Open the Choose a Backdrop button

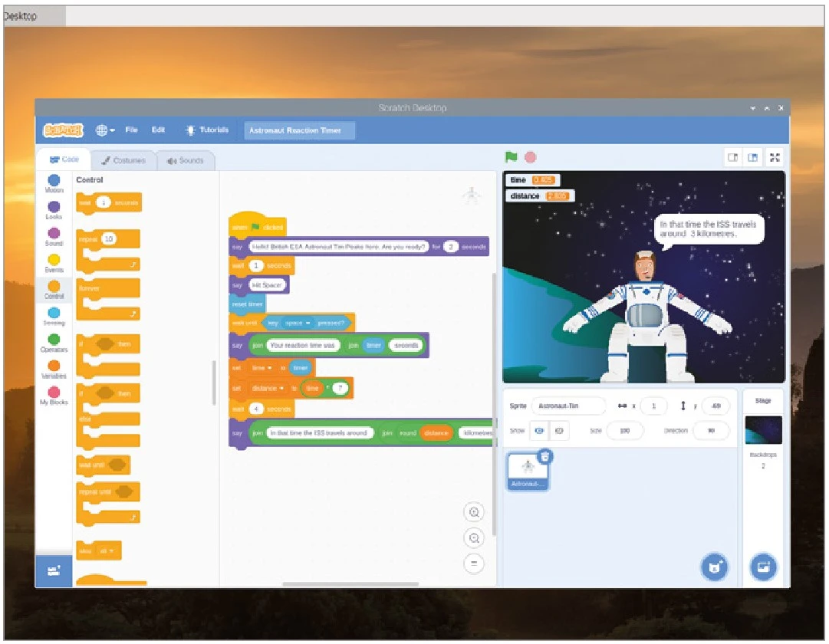tap(763, 567)
